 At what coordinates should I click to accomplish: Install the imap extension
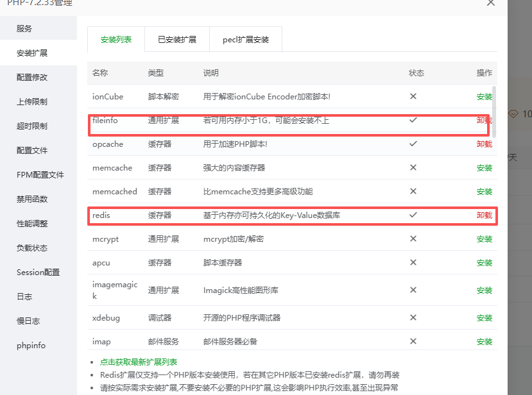click(484, 341)
